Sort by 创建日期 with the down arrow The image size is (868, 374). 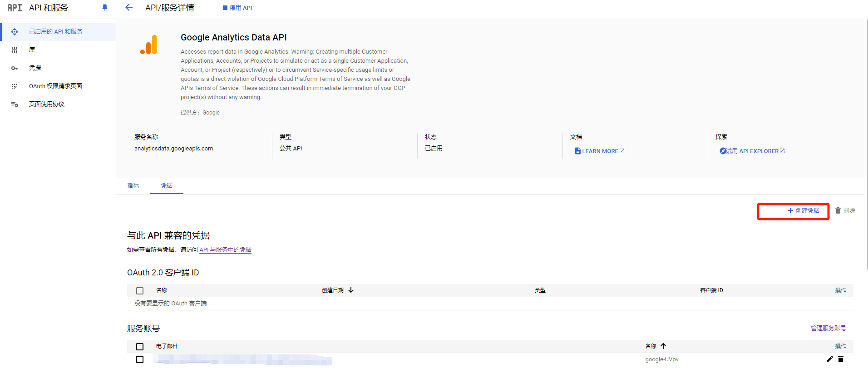click(351, 290)
